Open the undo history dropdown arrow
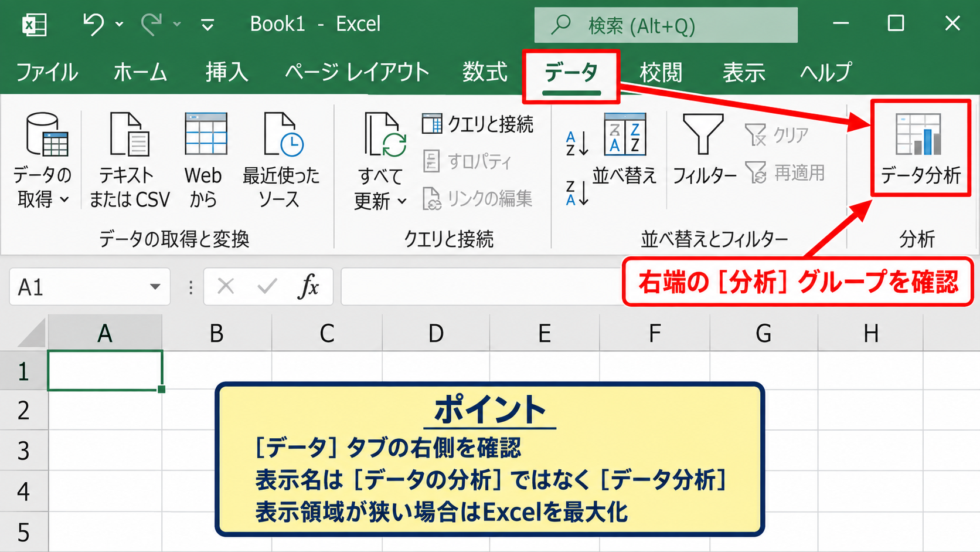 point(120,25)
